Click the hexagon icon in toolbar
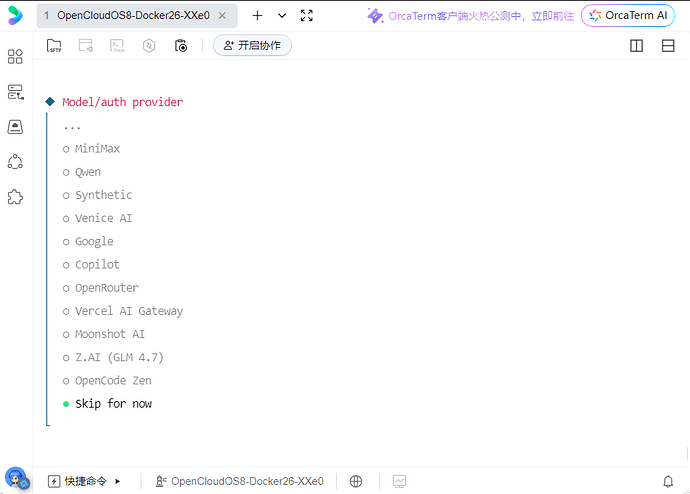The height and width of the screenshot is (494, 690). pos(149,45)
